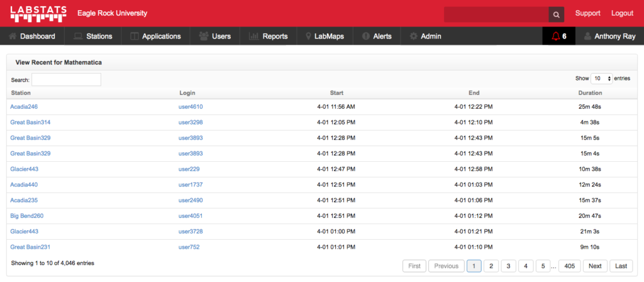Open the Show entries count dropdown

pos(601,78)
